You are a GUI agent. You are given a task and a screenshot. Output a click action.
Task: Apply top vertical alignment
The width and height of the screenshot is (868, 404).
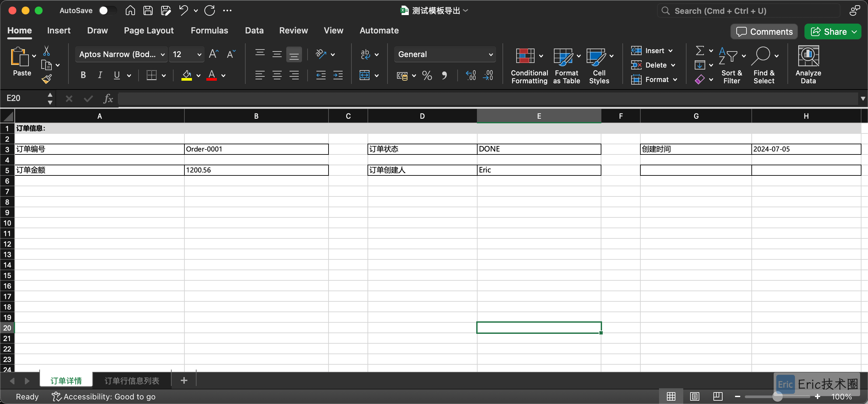[x=260, y=53]
